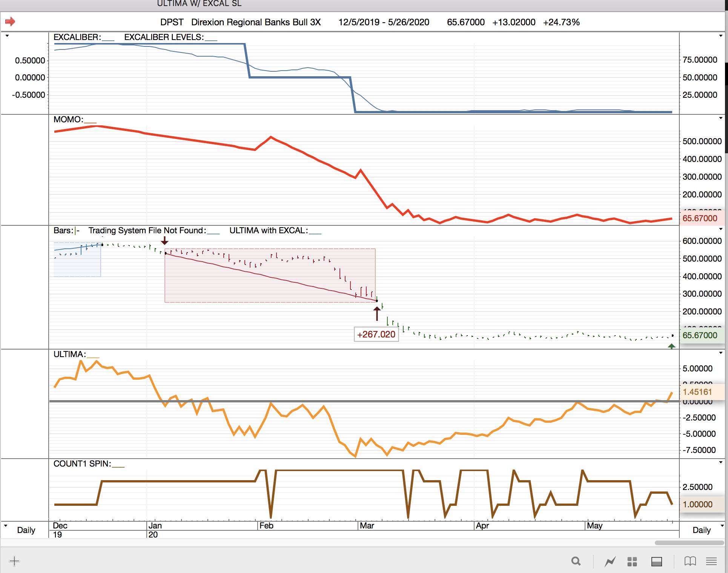Toggle the split panel layout icon
This screenshot has width=728, height=573.
656,562
